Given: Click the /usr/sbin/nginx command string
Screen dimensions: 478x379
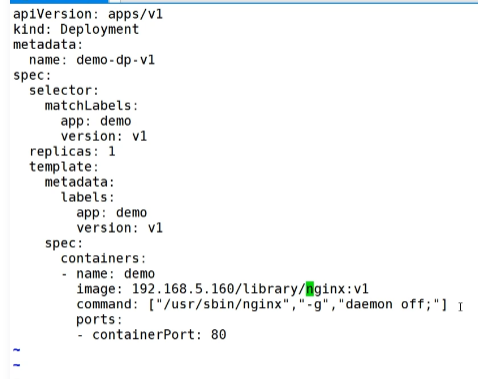Looking at the screenshot, I should pos(222,304).
